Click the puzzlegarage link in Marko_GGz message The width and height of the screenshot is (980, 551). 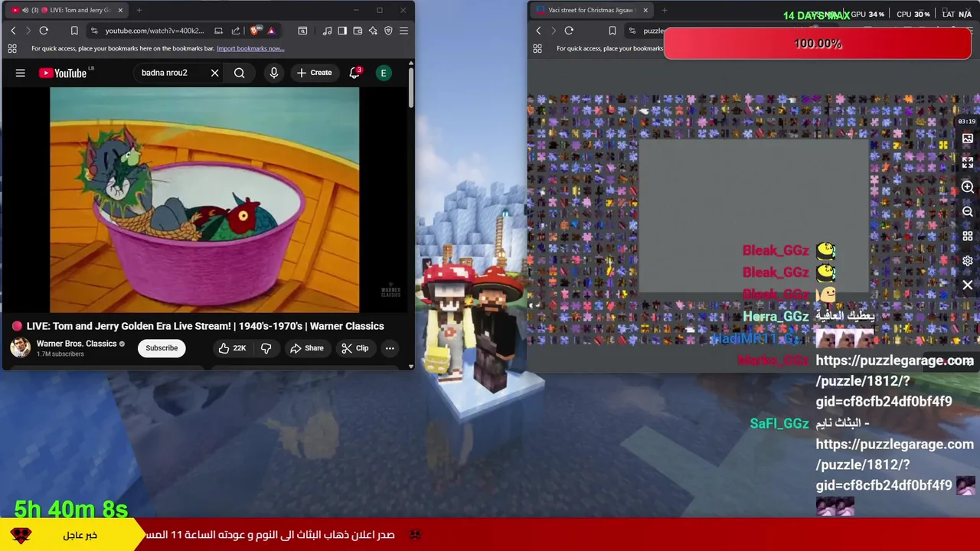click(x=893, y=380)
